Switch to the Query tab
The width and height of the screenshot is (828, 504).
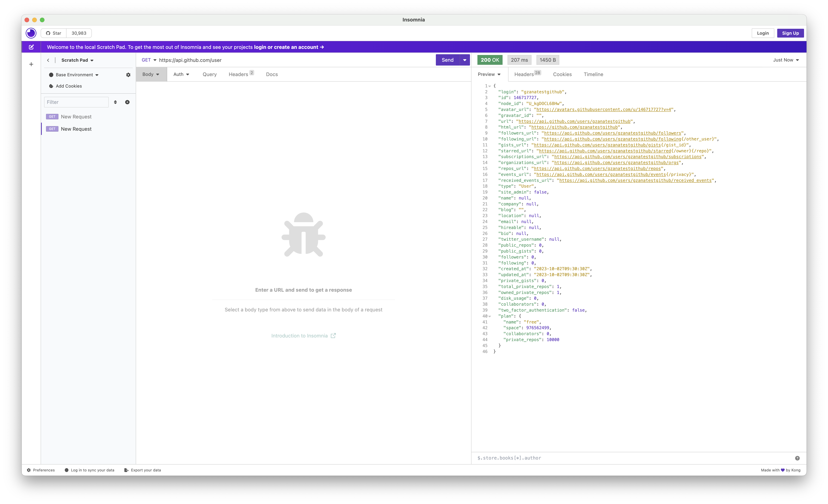click(209, 74)
